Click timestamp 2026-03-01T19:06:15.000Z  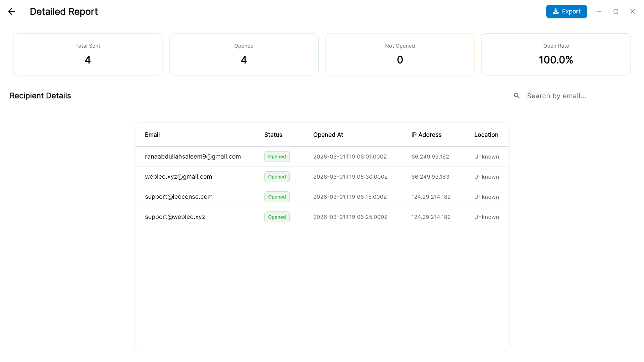350,197
